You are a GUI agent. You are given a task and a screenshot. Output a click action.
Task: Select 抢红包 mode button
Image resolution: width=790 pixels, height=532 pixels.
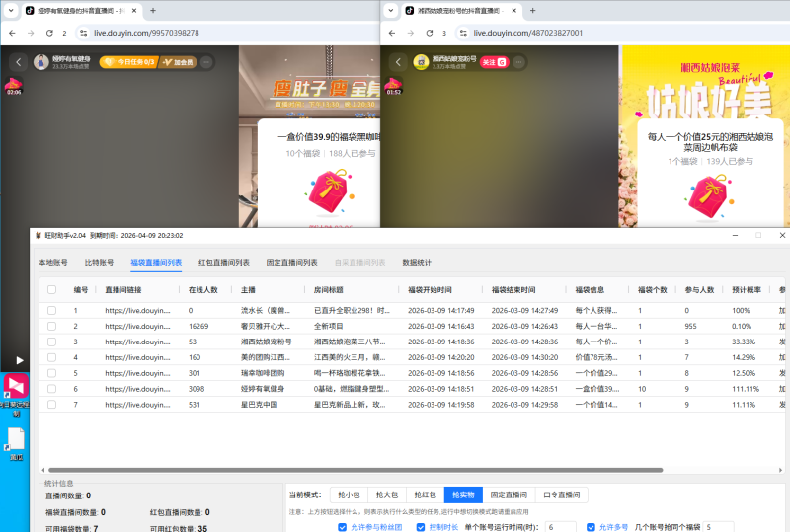pyautogui.click(x=426, y=494)
